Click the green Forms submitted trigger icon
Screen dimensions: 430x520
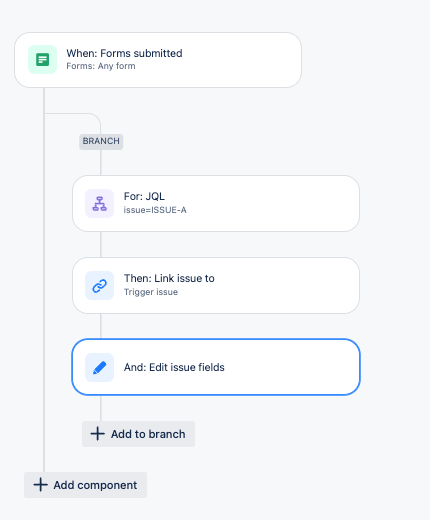point(42,60)
